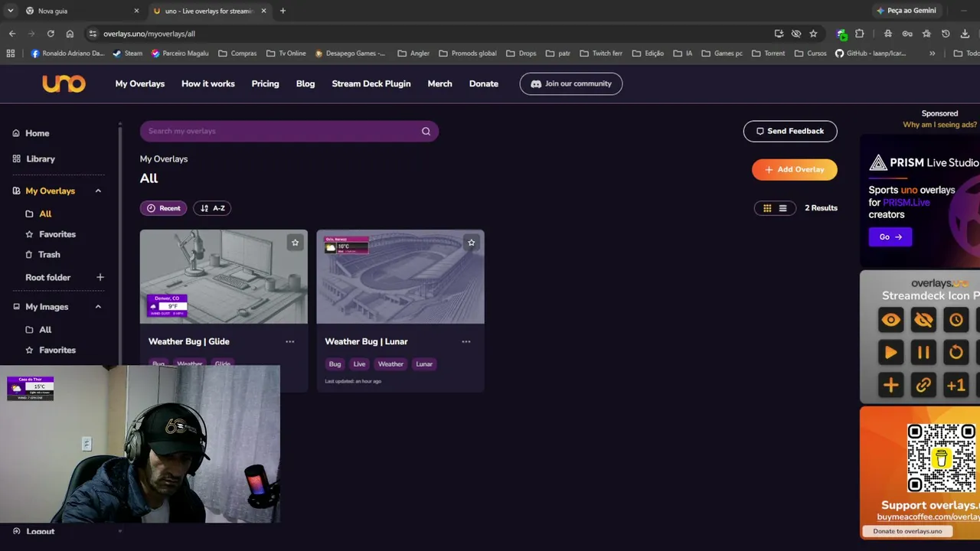
Task: Click Peça ao Gemini button
Action: point(906,11)
